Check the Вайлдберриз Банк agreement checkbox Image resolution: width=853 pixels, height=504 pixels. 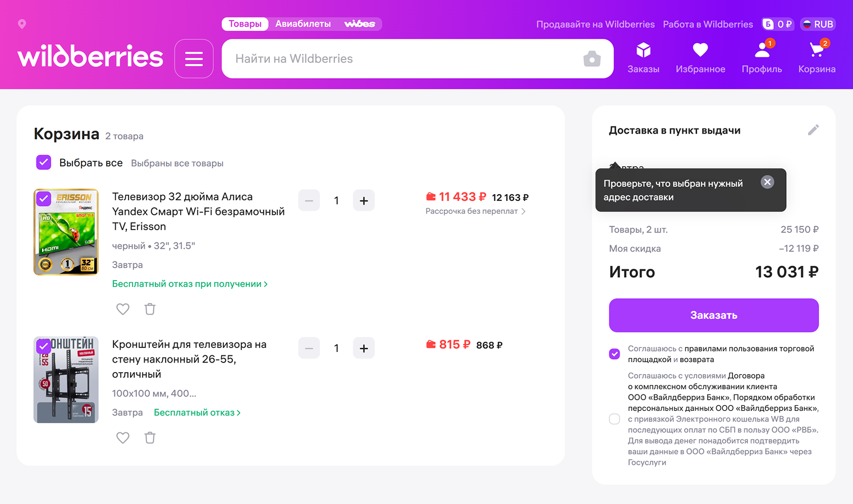pyautogui.click(x=614, y=419)
